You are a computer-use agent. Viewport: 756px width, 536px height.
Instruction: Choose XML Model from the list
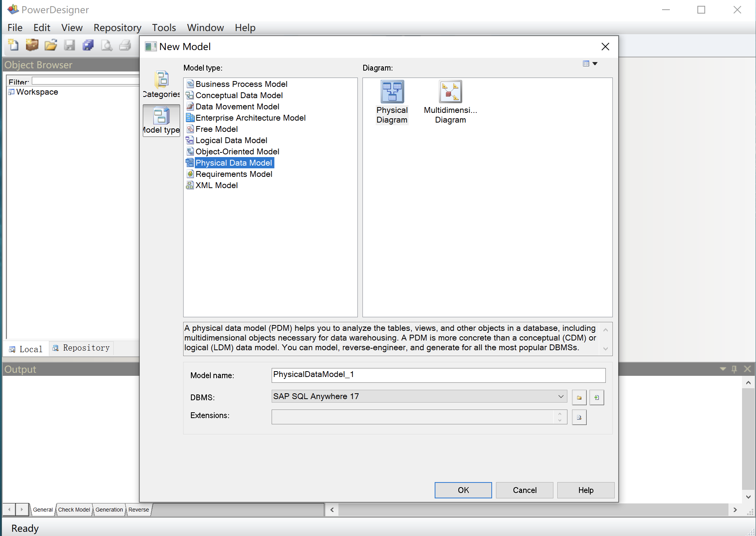coord(216,185)
